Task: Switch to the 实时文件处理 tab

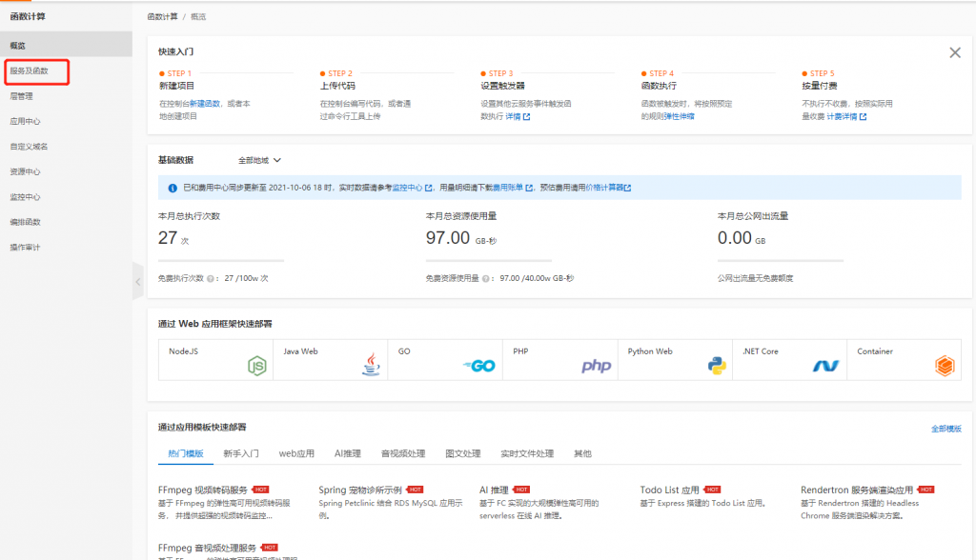Action: point(526,453)
